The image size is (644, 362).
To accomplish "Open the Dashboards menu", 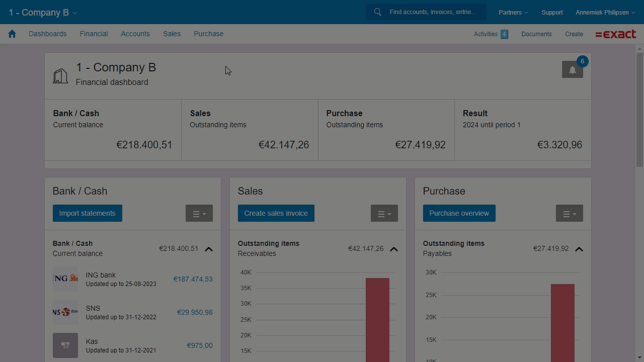I will point(47,34).
